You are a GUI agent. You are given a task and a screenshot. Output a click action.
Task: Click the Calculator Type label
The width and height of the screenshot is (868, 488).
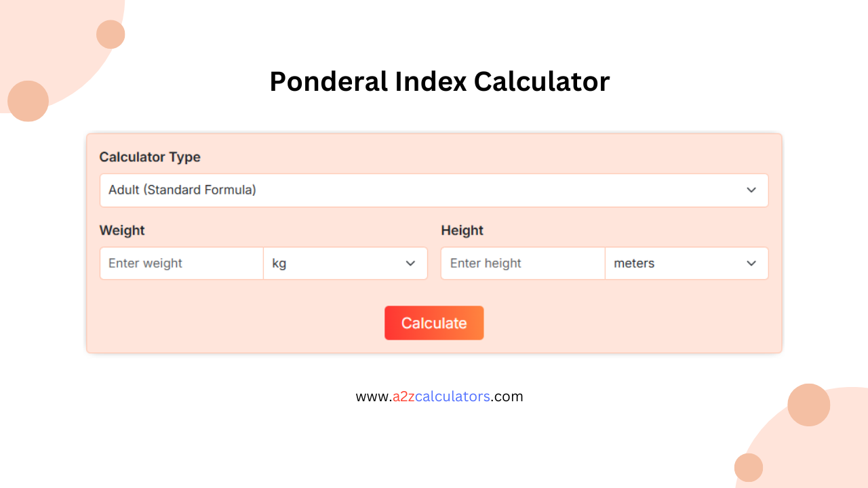[x=150, y=157]
